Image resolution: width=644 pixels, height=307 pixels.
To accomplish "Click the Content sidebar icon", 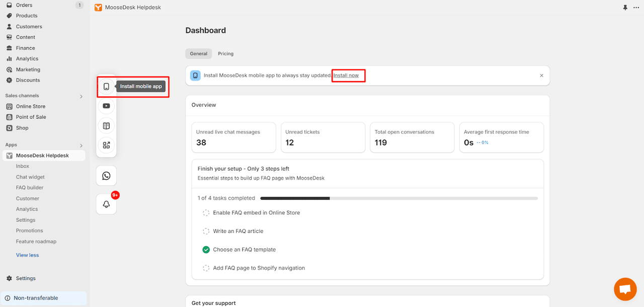I will pos(9,37).
